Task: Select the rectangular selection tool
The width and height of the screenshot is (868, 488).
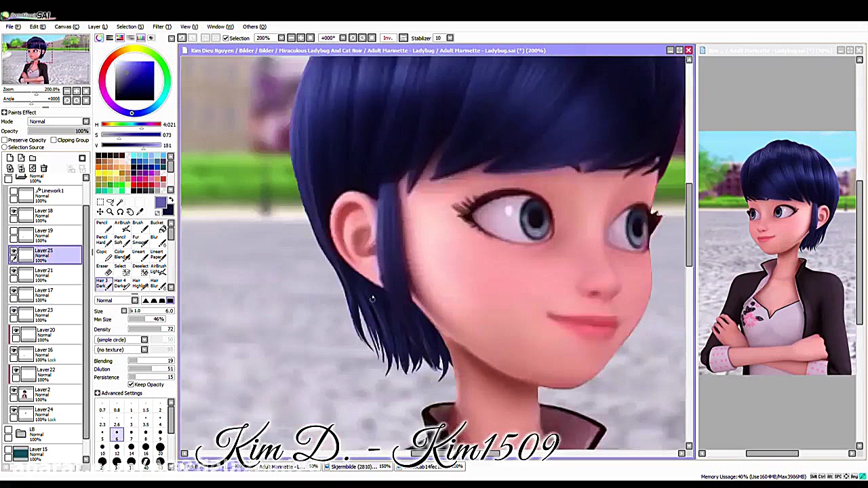Action: pyautogui.click(x=100, y=202)
